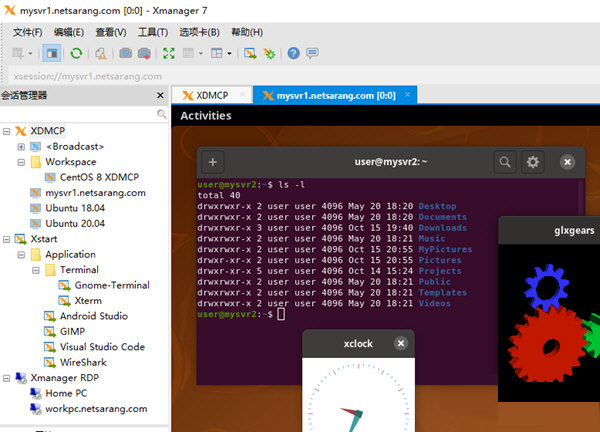This screenshot has width=600, height=432.
Task: Add a new terminal tab with the plus button
Action: point(213,161)
